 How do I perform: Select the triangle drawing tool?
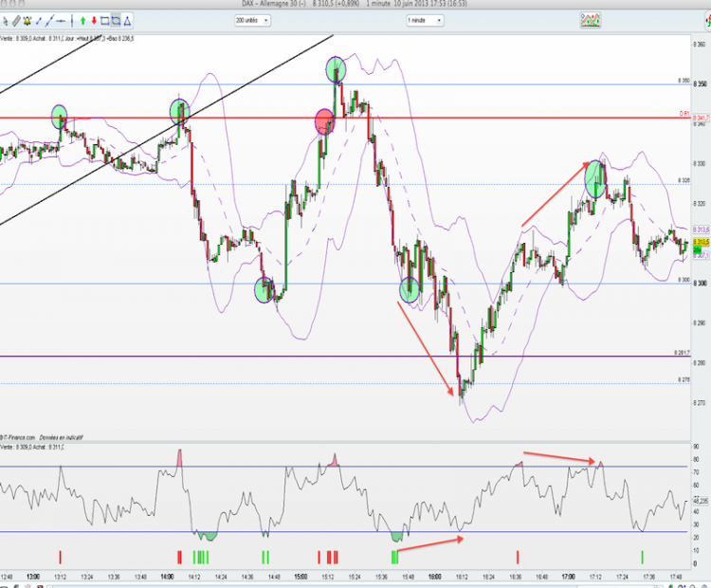tap(128, 21)
